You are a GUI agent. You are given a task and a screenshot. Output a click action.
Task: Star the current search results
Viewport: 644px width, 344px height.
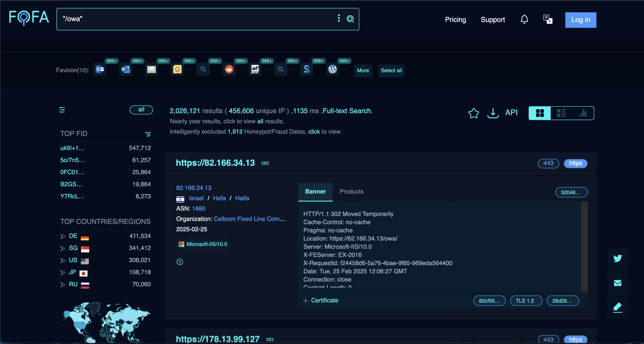click(473, 113)
